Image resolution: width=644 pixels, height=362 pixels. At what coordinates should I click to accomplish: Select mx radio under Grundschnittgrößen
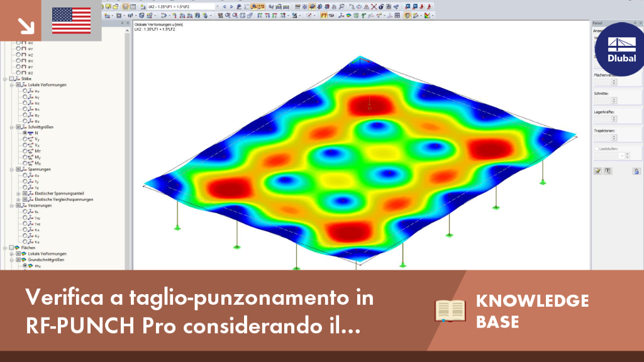[x=25, y=266]
